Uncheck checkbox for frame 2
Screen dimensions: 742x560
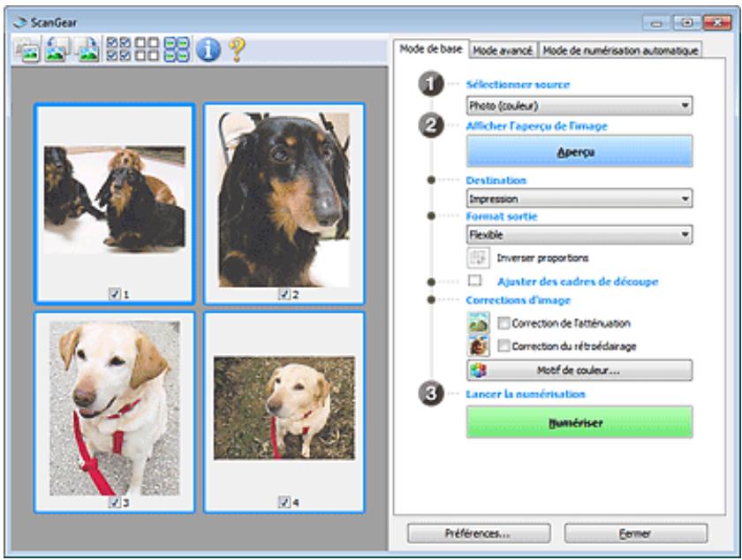(x=284, y=294)
